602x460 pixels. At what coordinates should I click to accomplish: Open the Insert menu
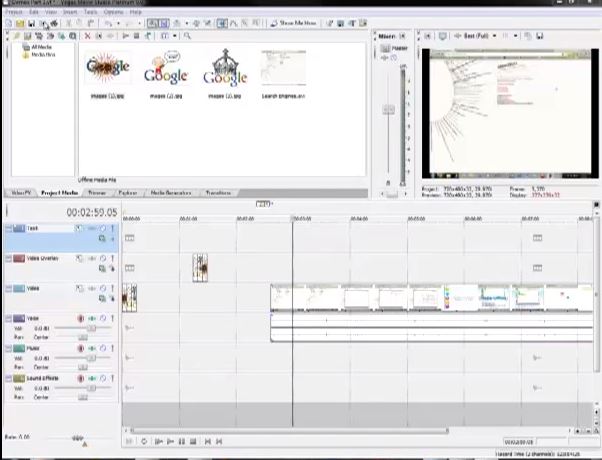[x=70, y=12]
